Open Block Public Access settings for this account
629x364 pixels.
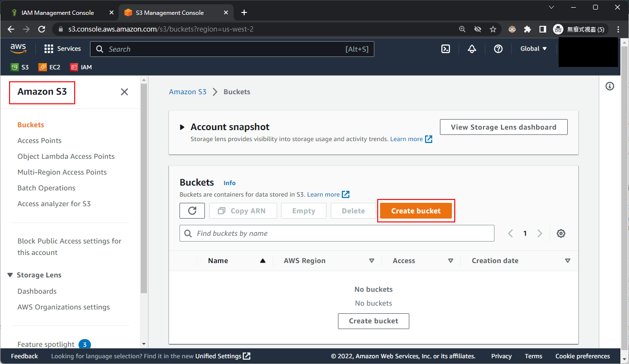point(69,247)
